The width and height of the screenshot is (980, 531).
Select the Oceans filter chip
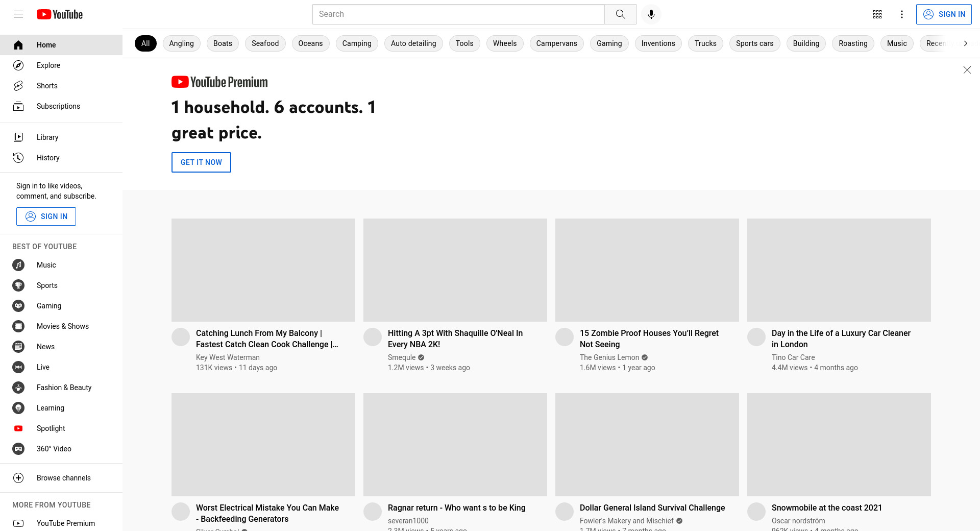tap(310, 43)
